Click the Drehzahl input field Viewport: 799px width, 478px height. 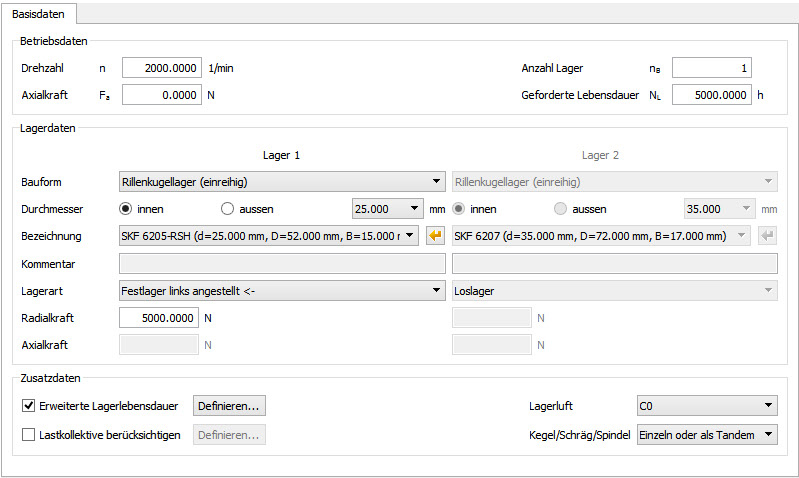coord(162,68)
